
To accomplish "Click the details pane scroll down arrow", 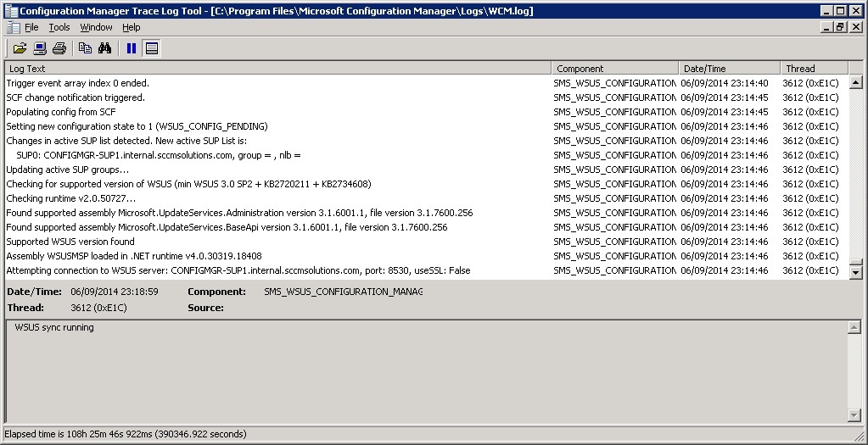I will 855,415.
